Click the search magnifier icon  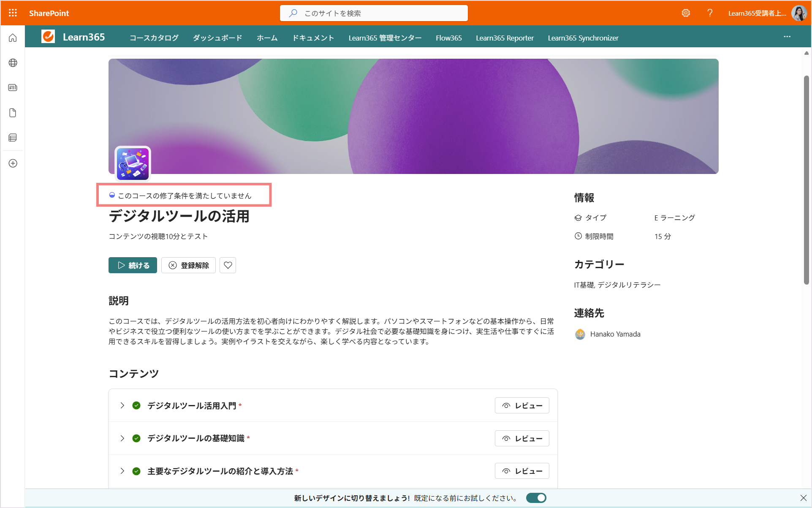293,13
